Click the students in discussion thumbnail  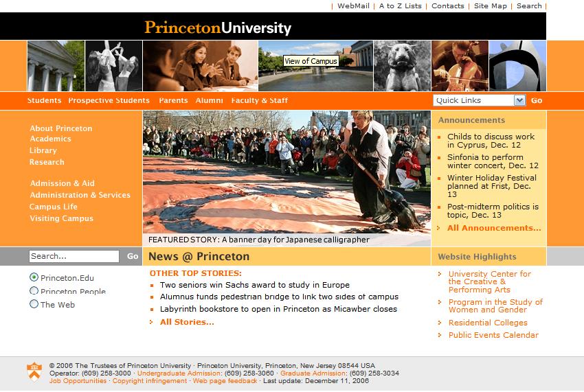pos(201,66)
